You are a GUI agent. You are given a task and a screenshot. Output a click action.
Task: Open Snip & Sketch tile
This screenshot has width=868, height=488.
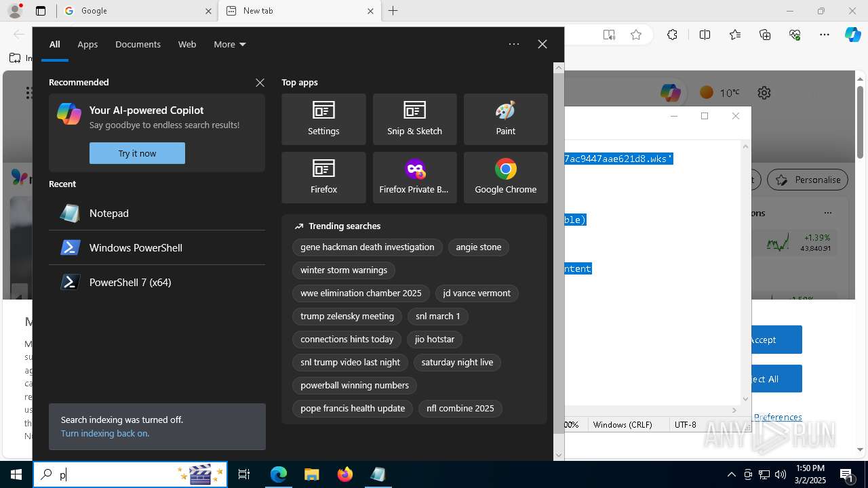[414, 119]
